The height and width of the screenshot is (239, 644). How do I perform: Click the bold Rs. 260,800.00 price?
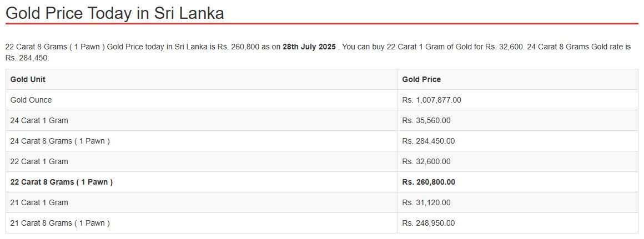429,182
